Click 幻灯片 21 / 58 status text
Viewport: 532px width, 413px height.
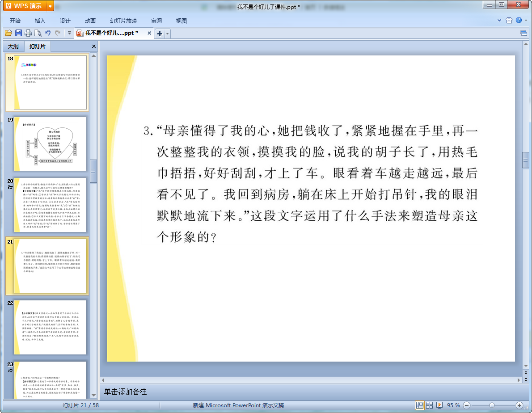(x=81, y=405)
